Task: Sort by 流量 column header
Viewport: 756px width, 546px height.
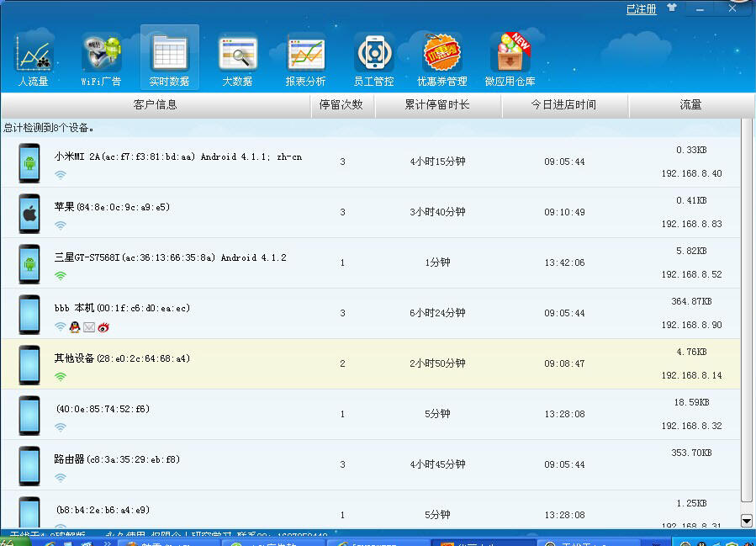Action: point(690,104)
